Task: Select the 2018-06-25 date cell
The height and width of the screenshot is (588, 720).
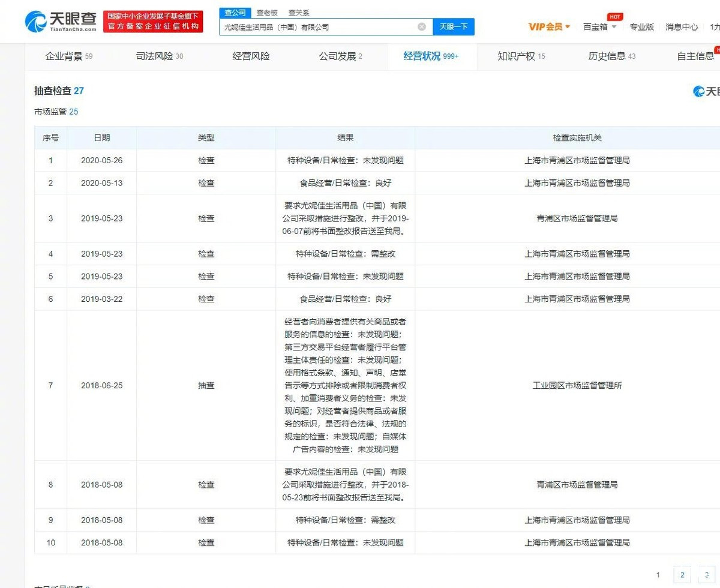Action: coord(101,385)
